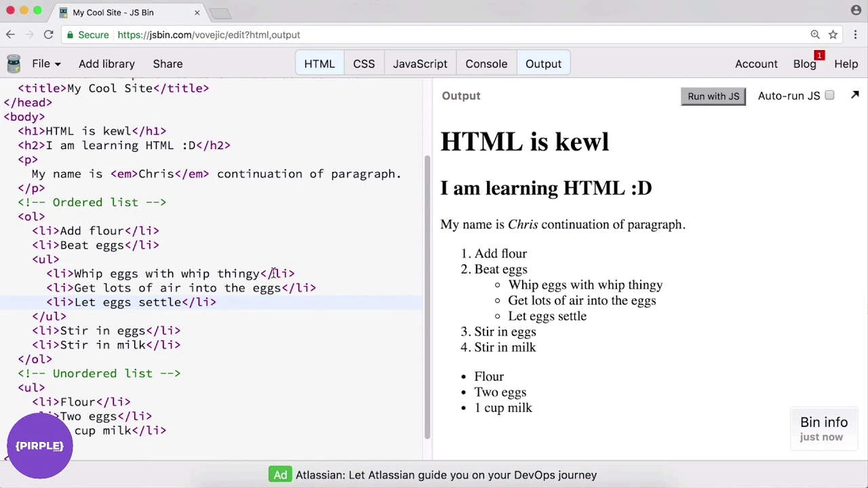Click the secure lock icon

[70, 35]
